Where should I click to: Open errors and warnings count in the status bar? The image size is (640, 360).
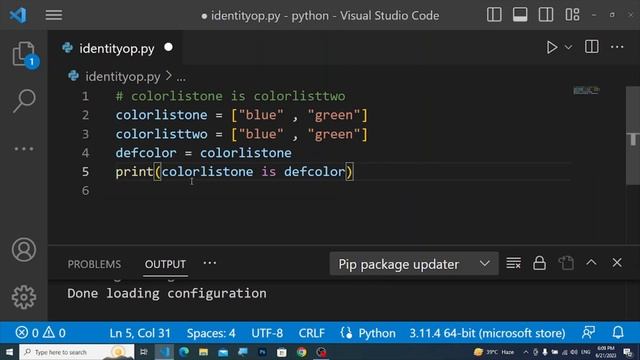click(x=40, y=333)
